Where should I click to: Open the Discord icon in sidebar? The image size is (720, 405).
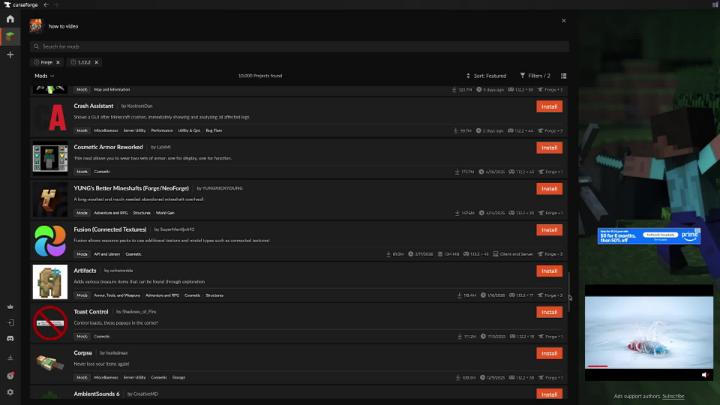tap(10, 340)
